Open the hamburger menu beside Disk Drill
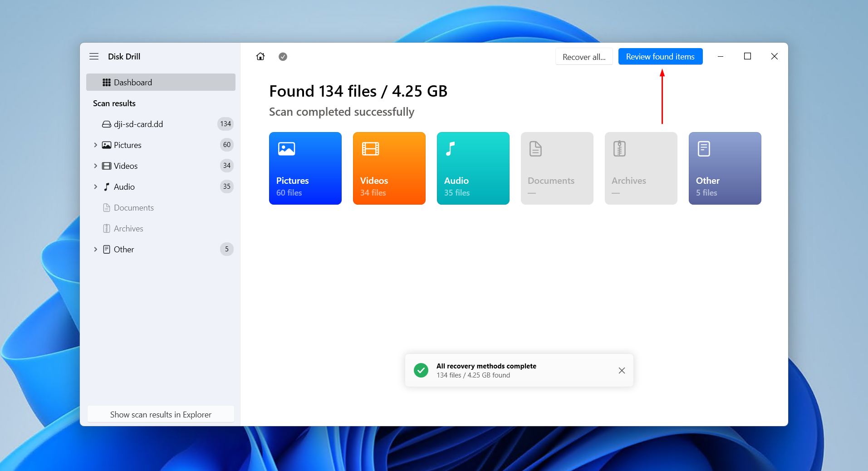Viewport: 868px width, 471px height. 94,56
